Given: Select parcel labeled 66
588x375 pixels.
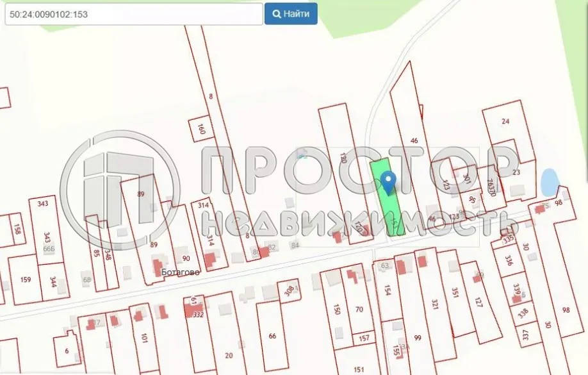Looking at the screenshot, I should pyautogui.click(x=273, y=336).
